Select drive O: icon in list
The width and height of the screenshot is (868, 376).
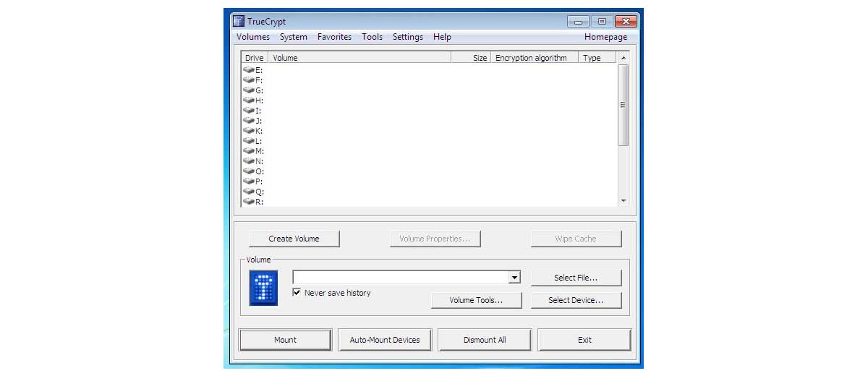click(x=249, y=171)
